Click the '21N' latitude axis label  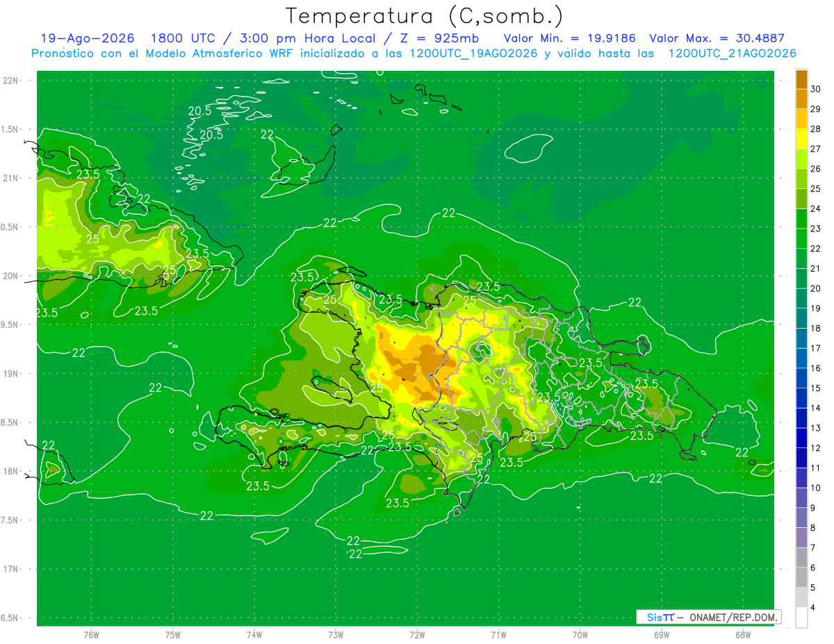tap(11, 178)
